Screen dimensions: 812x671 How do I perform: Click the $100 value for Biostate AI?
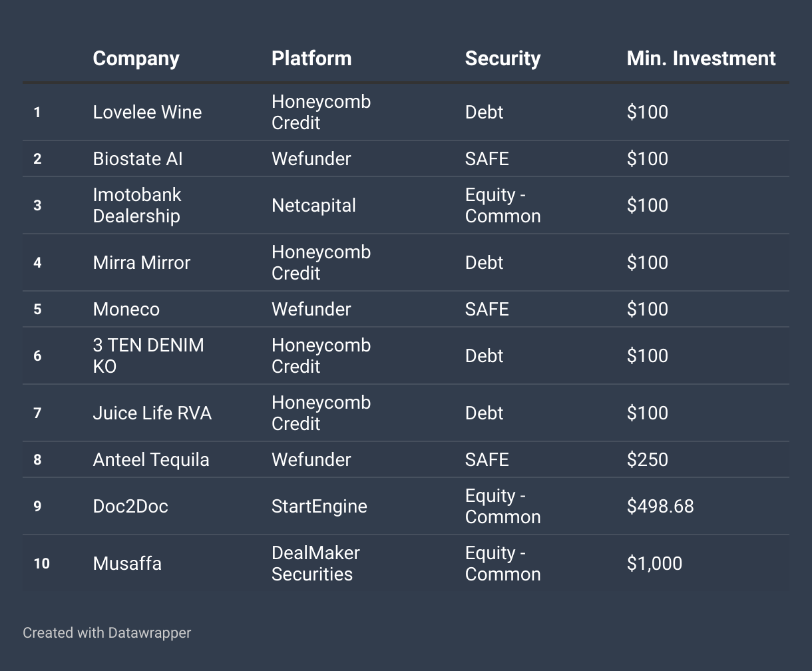tap(648, 158)
